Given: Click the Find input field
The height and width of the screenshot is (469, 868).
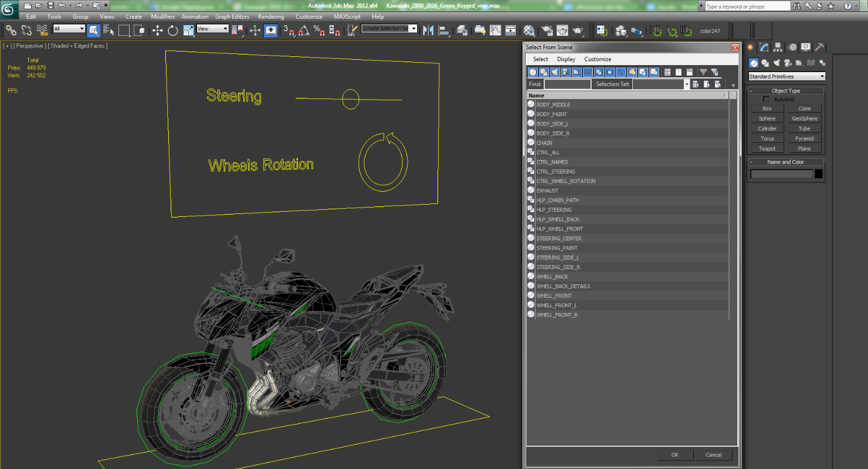Looking at the screenshot, I should (567, 84).
